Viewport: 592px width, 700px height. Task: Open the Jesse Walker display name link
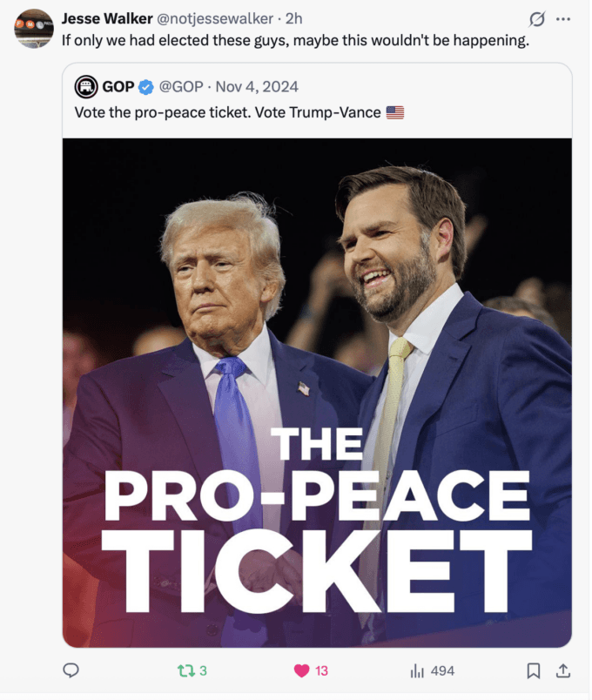pos(107,19)
